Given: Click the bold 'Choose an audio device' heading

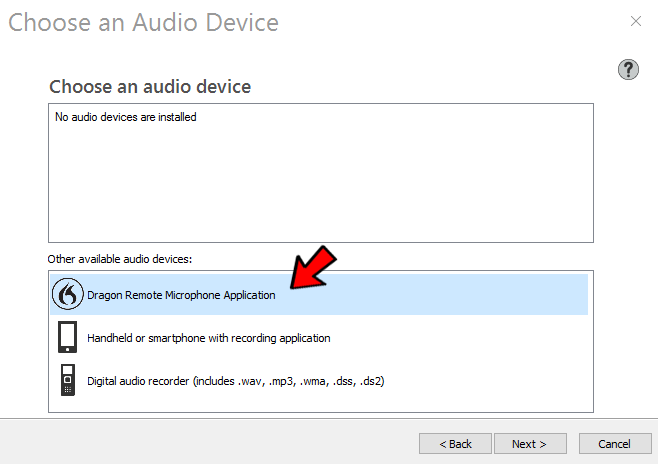Looking at the screenshot, I should [150, 87].
